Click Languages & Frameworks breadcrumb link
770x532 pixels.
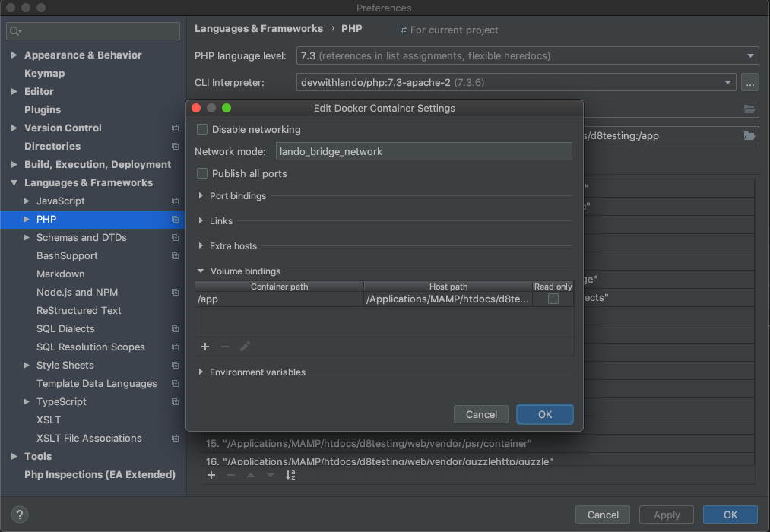258,29
